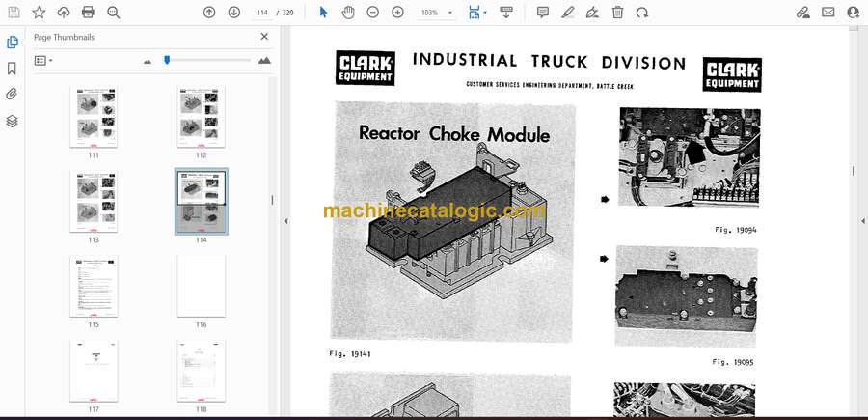Open the Attachments paperclip panel

pyautogui.click(x=12, y=95)
